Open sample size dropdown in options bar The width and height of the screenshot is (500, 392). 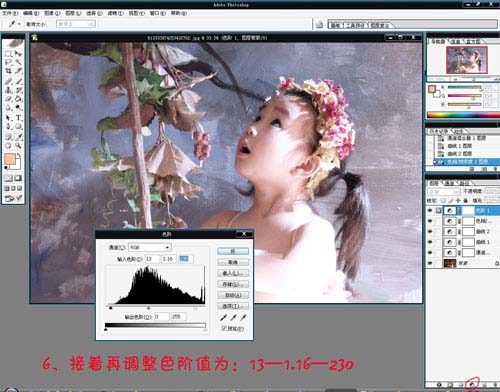click(76, 24)
